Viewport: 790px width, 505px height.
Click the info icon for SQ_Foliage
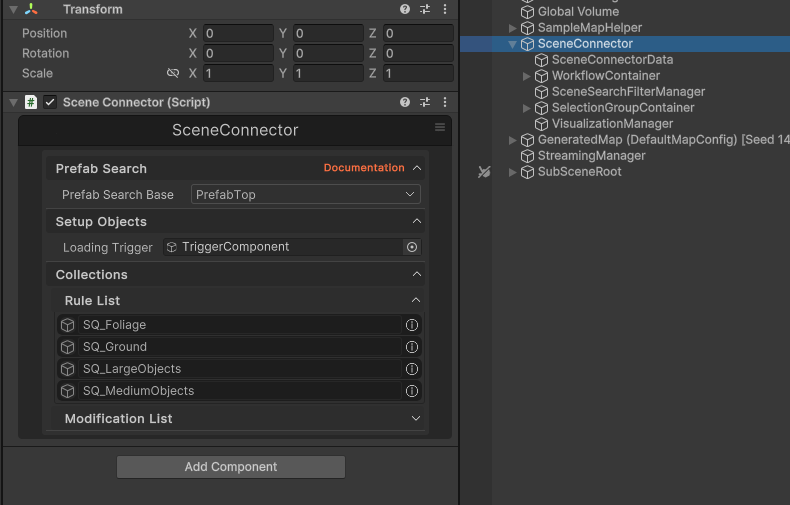(x=411, y=325)
